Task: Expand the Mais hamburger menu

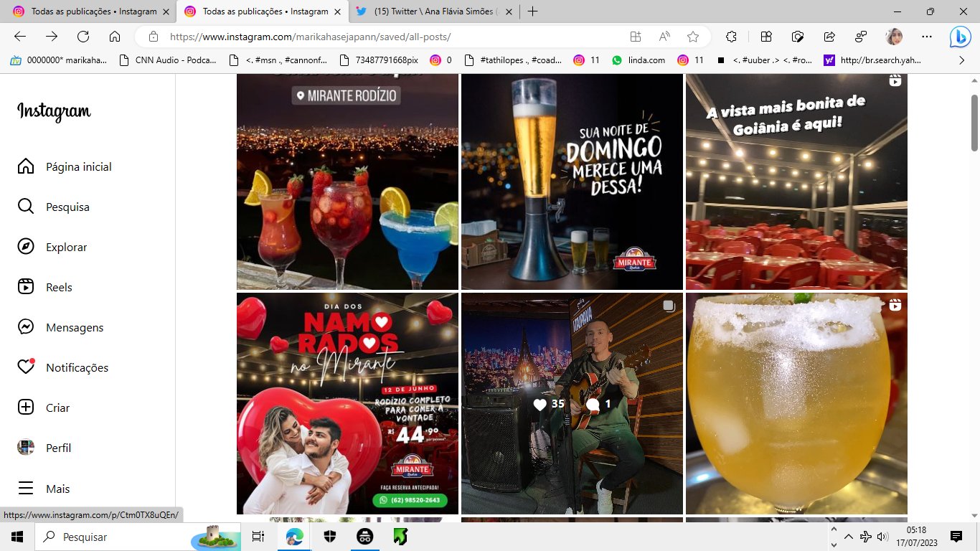Action: (44, 489)
